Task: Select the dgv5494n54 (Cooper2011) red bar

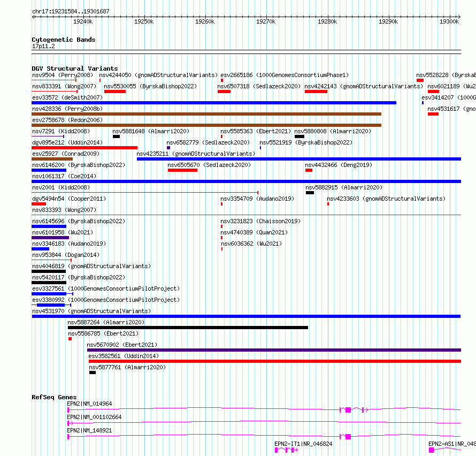Action: point(39,204)
